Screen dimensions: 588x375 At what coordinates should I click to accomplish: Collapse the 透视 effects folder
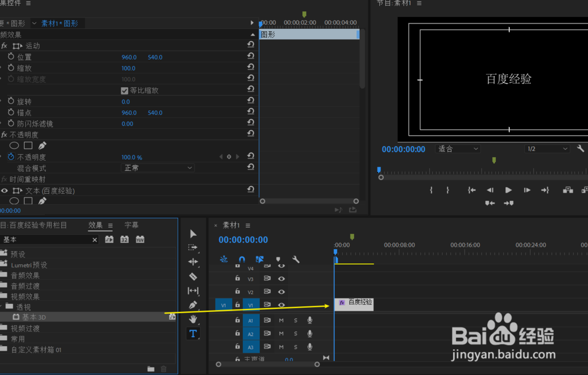click(2, 307)
